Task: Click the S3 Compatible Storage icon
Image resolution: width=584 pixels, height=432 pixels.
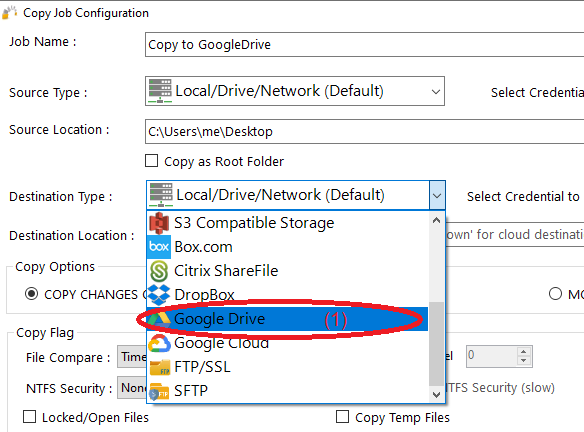Action: [x=159, y=223]
